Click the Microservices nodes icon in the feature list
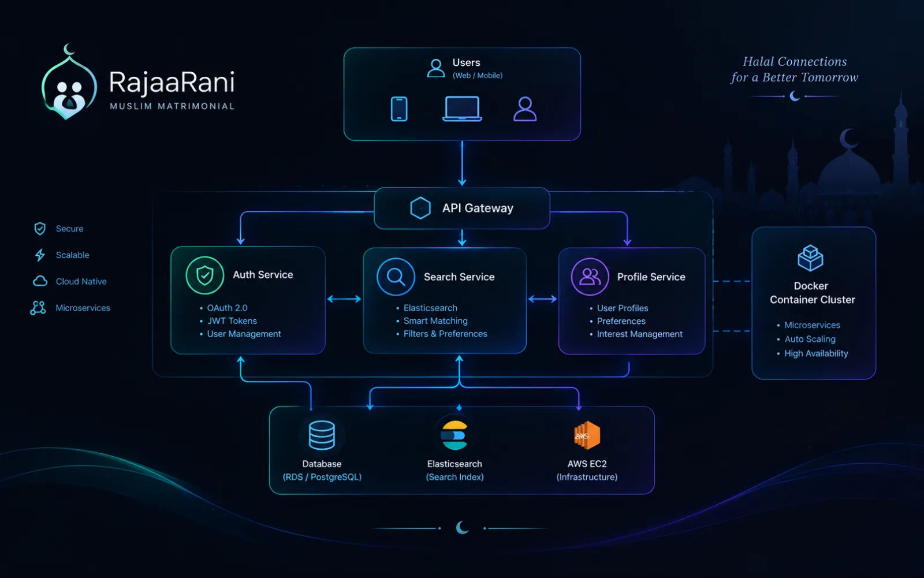 click(38, 308)
